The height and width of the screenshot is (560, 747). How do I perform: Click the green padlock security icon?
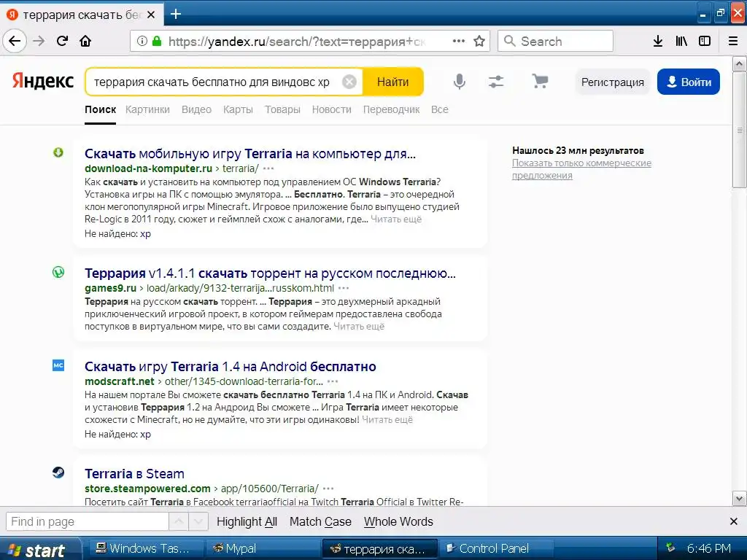click(x=157, y=41)
